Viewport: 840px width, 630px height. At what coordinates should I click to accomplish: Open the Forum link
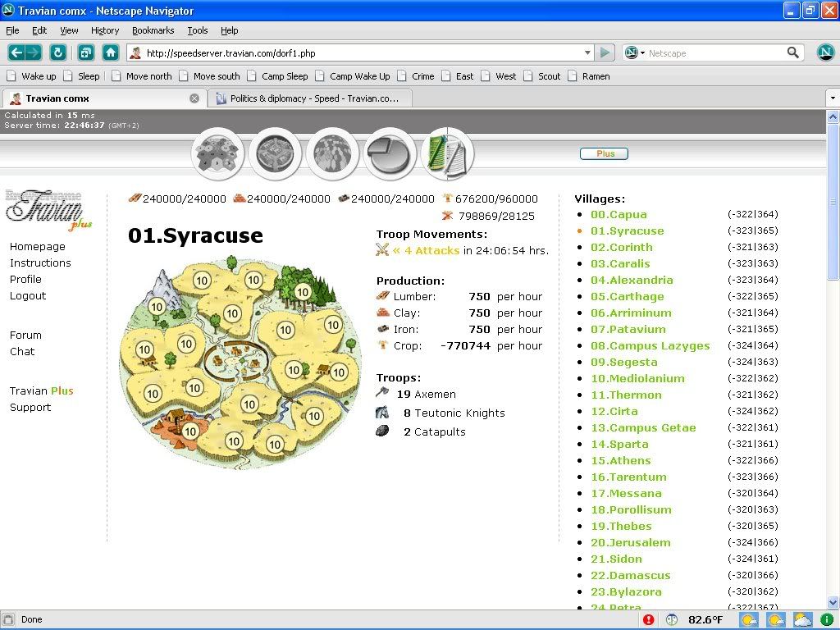(25, 335)
